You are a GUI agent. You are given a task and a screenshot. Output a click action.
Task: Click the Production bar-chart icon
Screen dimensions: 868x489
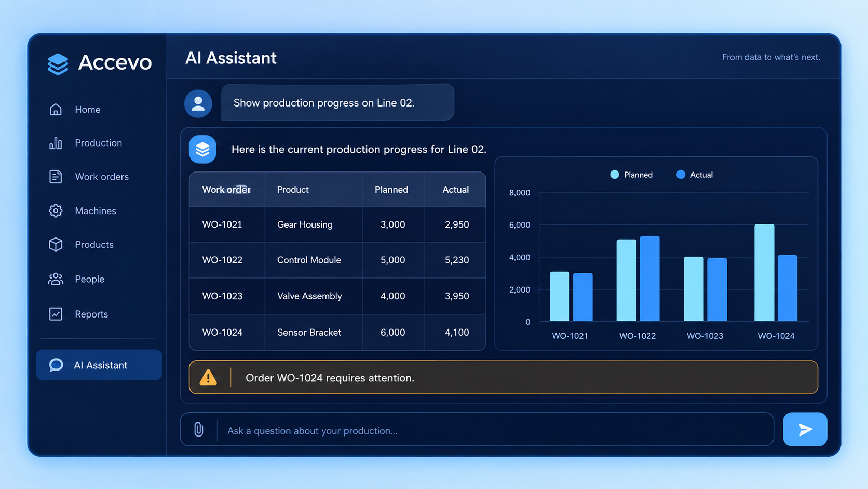pyautogui.click(x=56, y=143)
